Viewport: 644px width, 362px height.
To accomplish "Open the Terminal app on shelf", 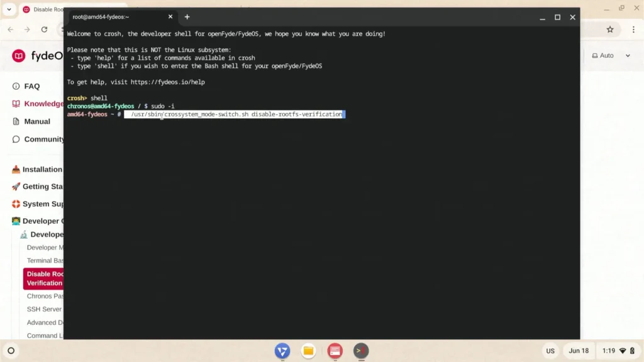I will click(361, 351).
